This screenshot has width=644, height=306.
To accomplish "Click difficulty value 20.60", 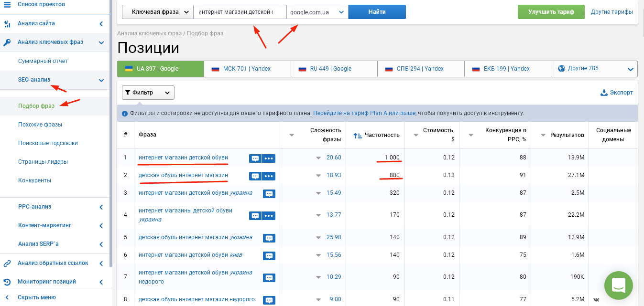I will coord(334,158).
